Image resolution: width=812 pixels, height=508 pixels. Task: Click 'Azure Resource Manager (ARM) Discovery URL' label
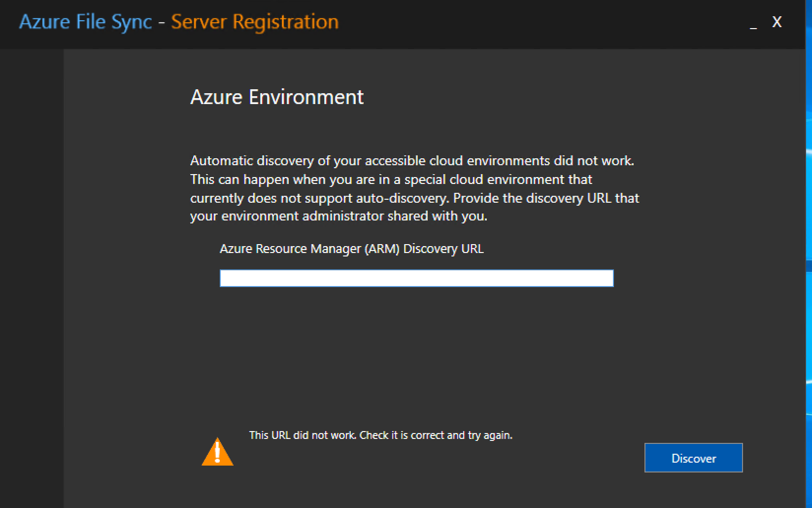point(352,249)
